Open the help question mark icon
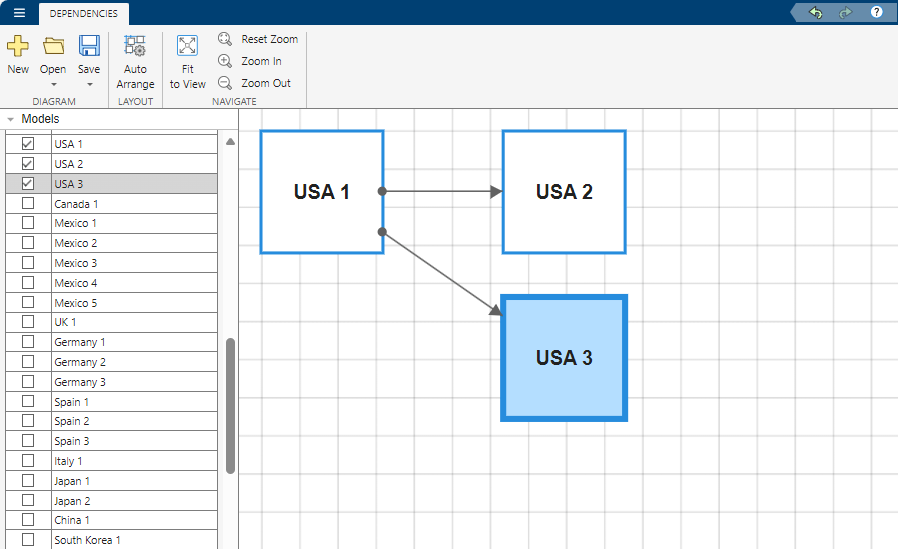Viewport: 898px width, 549px height. (x=876, y=13)
